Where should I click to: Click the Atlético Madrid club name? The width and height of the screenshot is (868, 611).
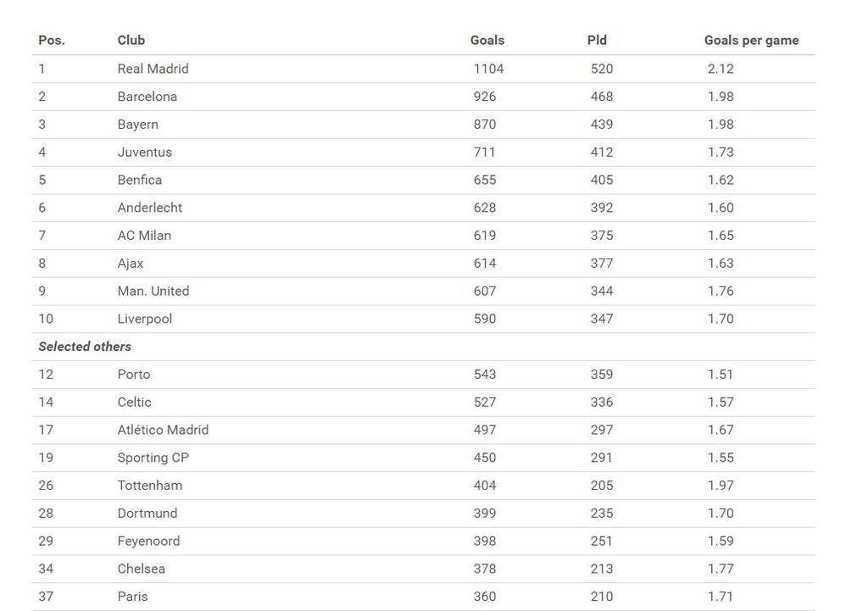[x=163, y=430]
